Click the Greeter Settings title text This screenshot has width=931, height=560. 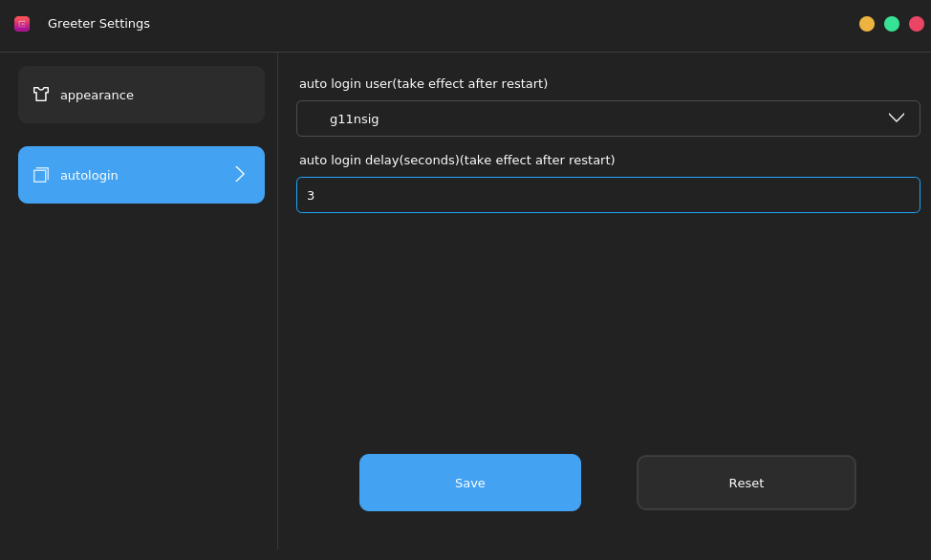coord(98,23)
